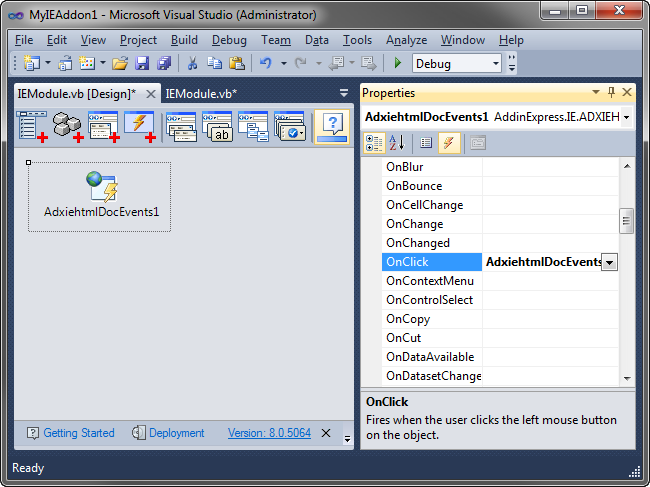Viewport: 650px width, 487px height.
Task: Click the Copy toolbar icon
Action: [214, 63]
